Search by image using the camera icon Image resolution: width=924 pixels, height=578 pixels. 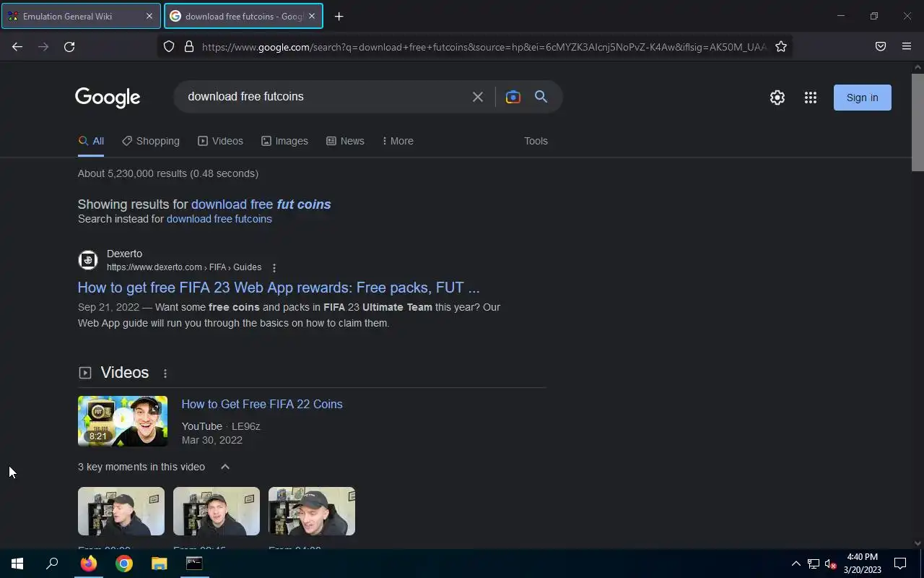513,97
